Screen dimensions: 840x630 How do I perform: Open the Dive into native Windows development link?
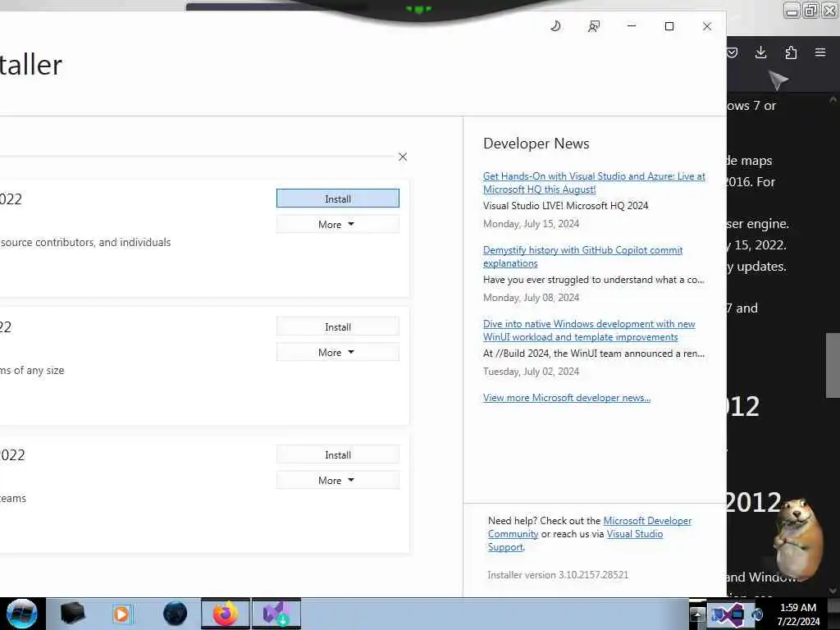589,331
